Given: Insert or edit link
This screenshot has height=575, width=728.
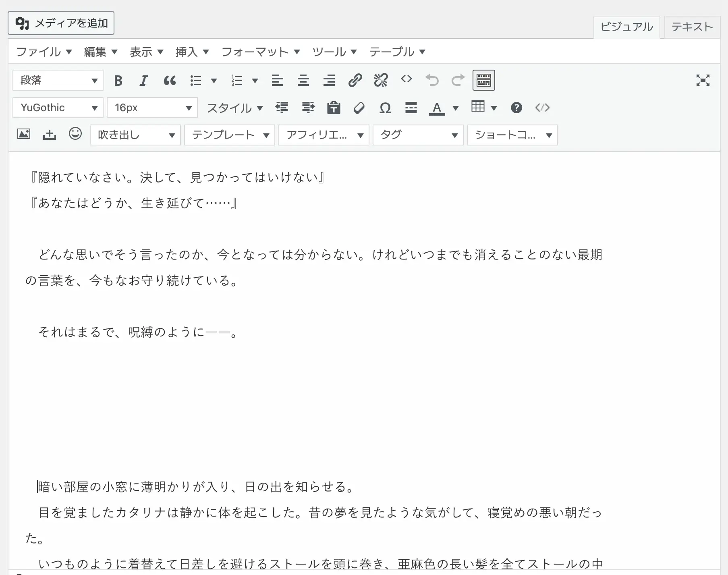Looking at the screenshot, I should 355,81.
